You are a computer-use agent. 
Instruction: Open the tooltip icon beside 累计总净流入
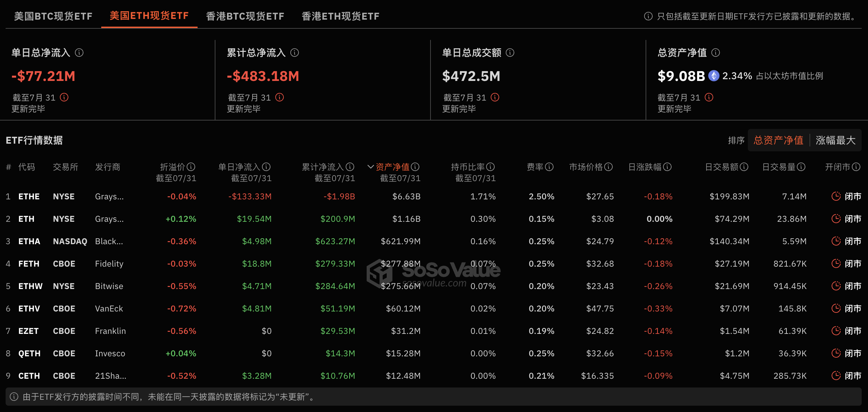point(295,53)
